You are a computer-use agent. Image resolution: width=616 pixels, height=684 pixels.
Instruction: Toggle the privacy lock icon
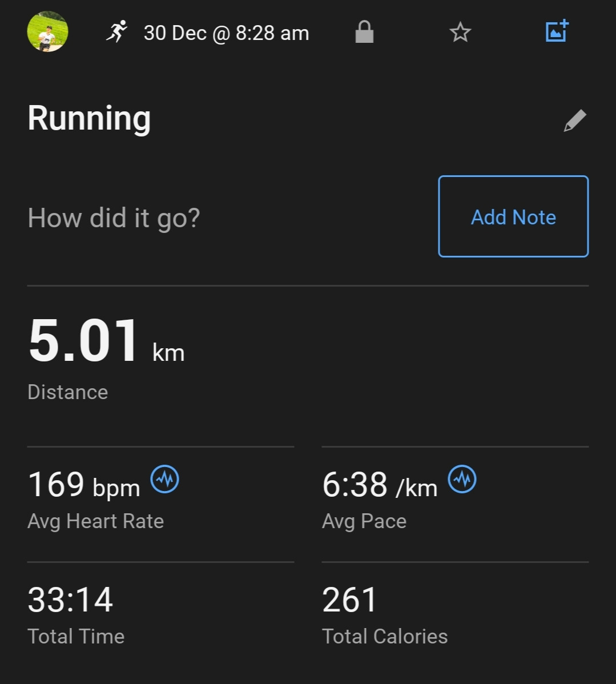click(x=364, y=32)
